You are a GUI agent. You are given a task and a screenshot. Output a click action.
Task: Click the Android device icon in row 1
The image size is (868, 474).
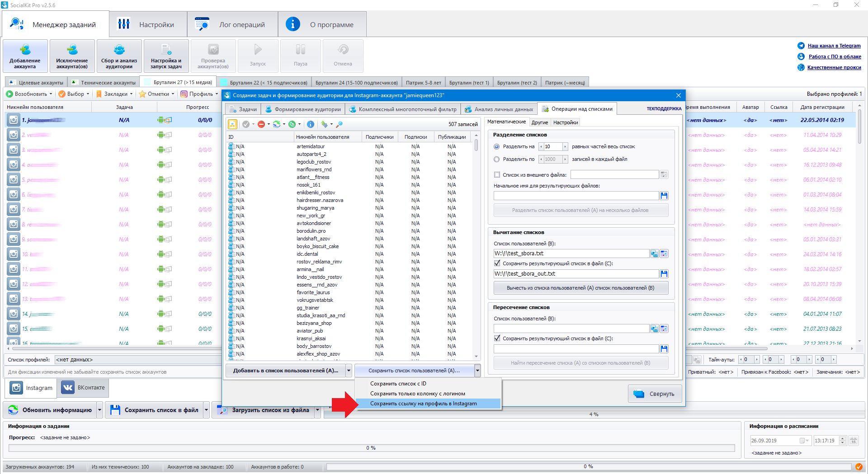tap(161, 120)
